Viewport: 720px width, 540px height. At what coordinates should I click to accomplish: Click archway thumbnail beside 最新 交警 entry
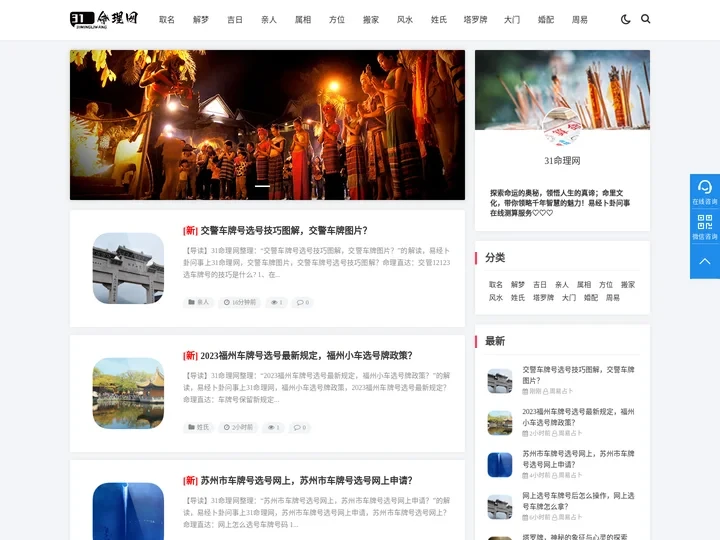click(x=500, y=381)
